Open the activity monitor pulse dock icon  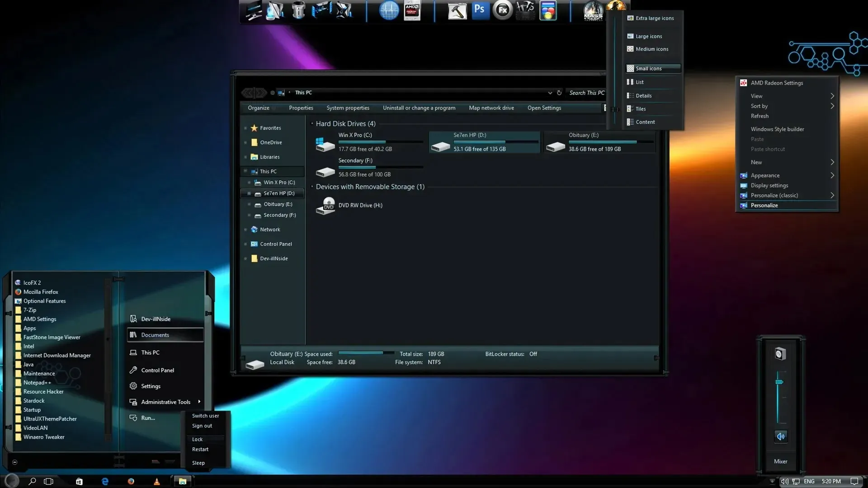coord(389,10)
